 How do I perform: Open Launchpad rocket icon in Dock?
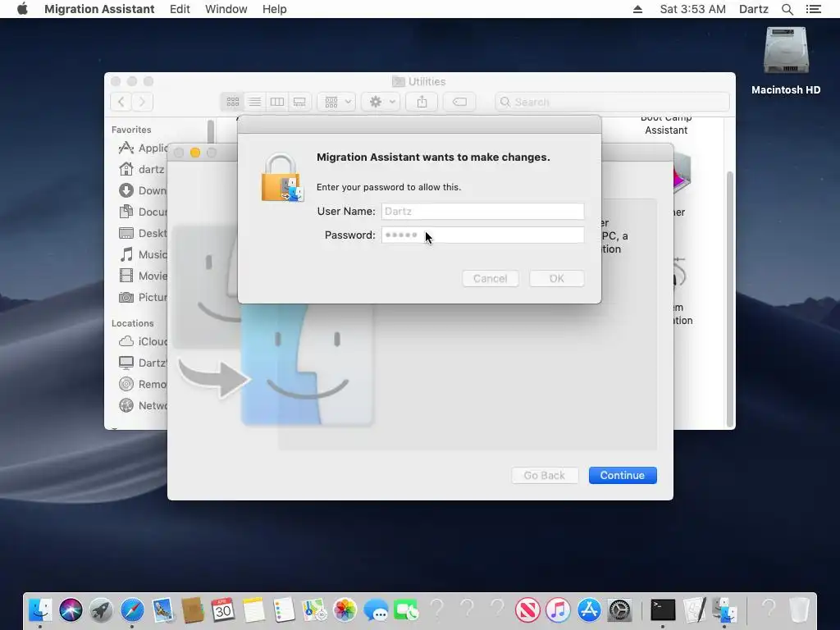point(101,609)
